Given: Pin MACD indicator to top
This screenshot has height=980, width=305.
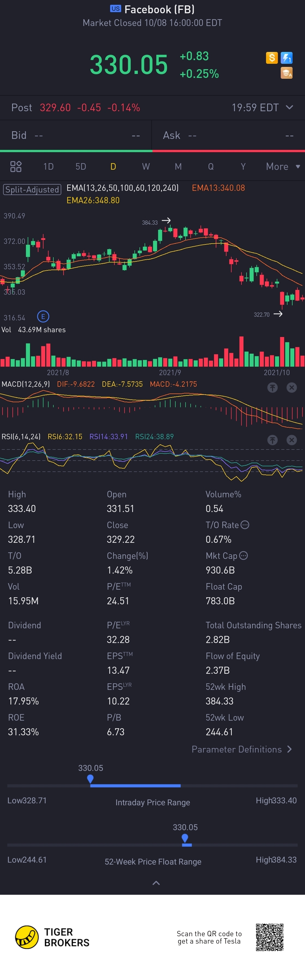Looking at the screenshot, I should point(272,388).
